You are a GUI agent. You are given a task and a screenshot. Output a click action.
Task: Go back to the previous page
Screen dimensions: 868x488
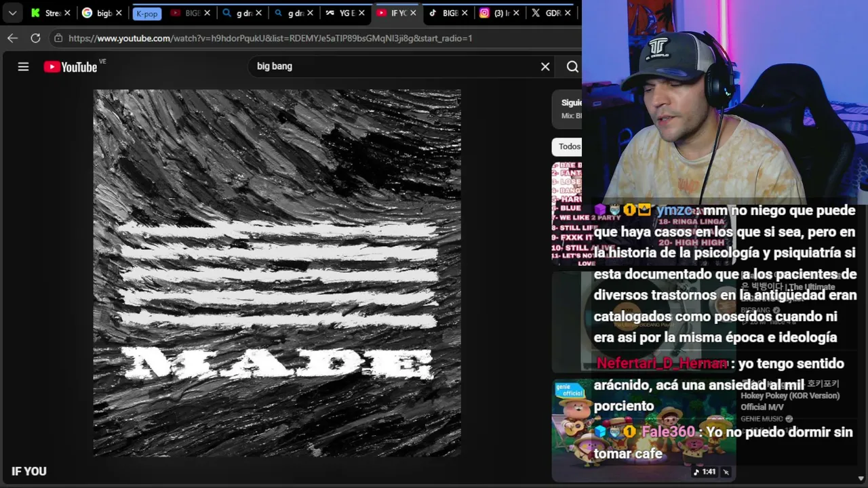coord(12,38)
